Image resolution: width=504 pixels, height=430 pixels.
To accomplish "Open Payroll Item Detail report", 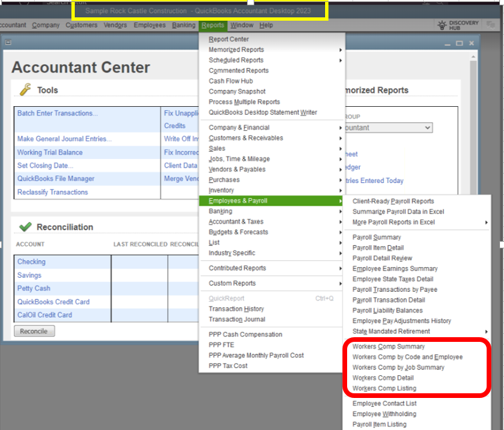I will pos(378,248).
